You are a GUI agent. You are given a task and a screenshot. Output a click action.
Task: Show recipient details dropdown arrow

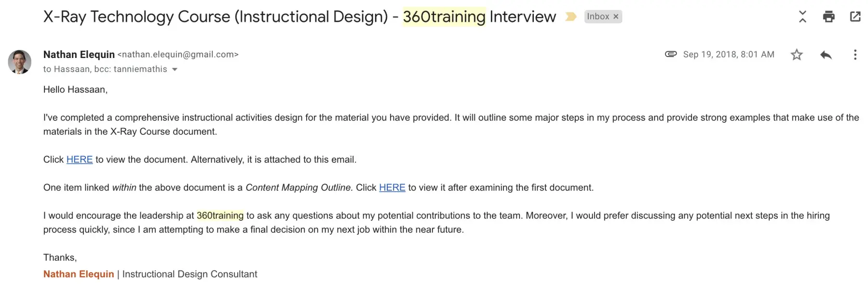pos(175,70)
